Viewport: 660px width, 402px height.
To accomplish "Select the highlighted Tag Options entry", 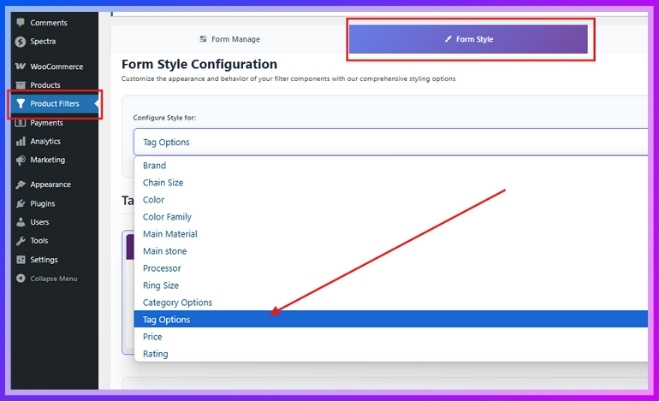I will [x=391, y=319].
